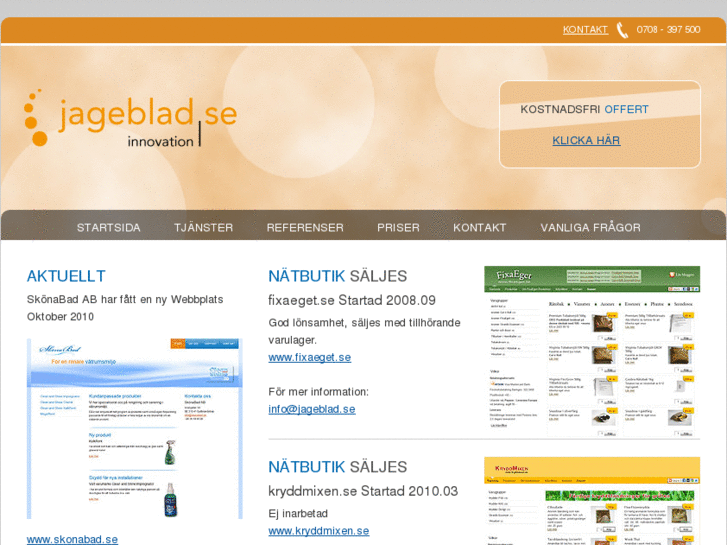The image size is (727, 545).
Task: Click the 'Ej inarbetad' text
Action: point(298,513)
